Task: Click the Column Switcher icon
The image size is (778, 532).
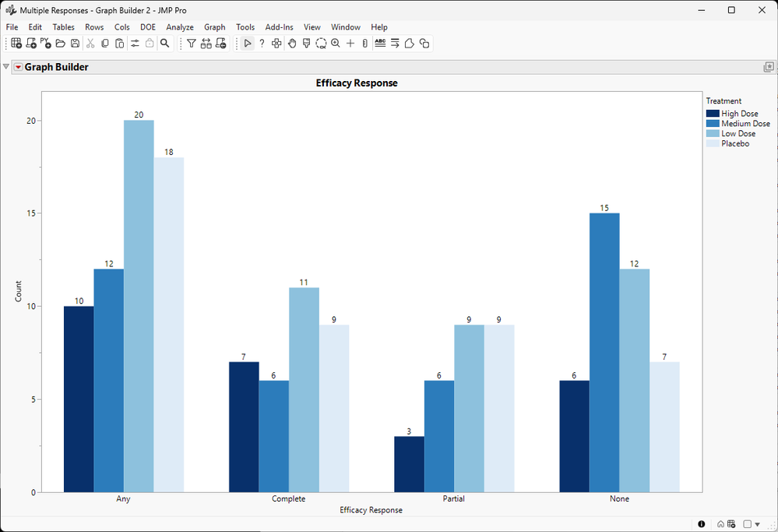Action: point(206,44)
